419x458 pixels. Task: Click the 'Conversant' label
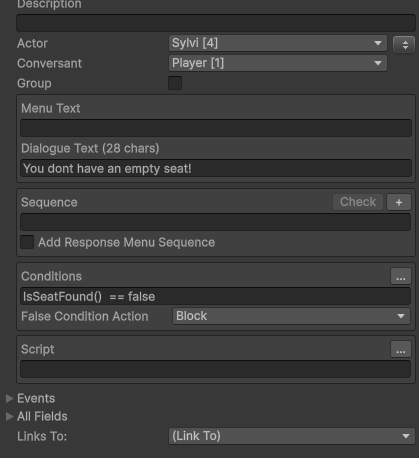pyautogui.click(x=49, y=63)
